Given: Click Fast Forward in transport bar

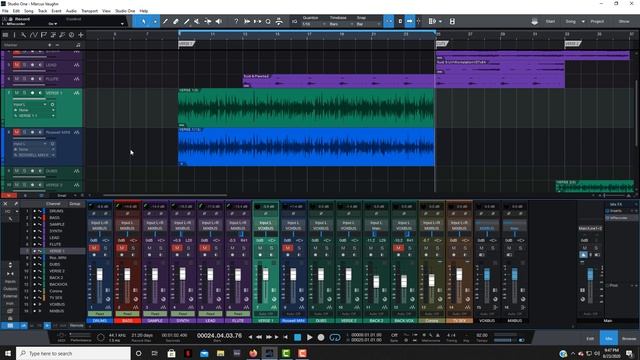Looking at the screenshot, I should click(x=269, y=337).
